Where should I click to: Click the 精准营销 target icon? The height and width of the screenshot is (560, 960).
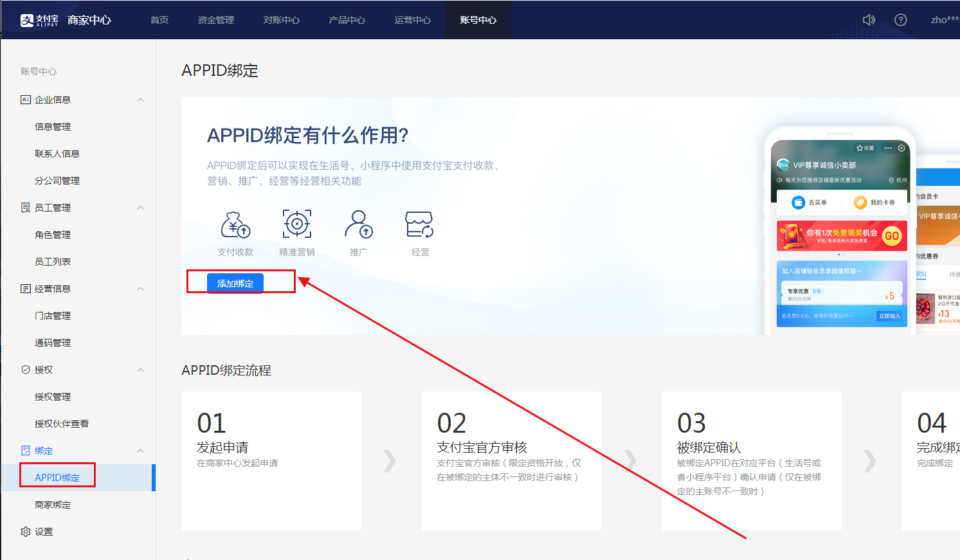tap(297, 224)
